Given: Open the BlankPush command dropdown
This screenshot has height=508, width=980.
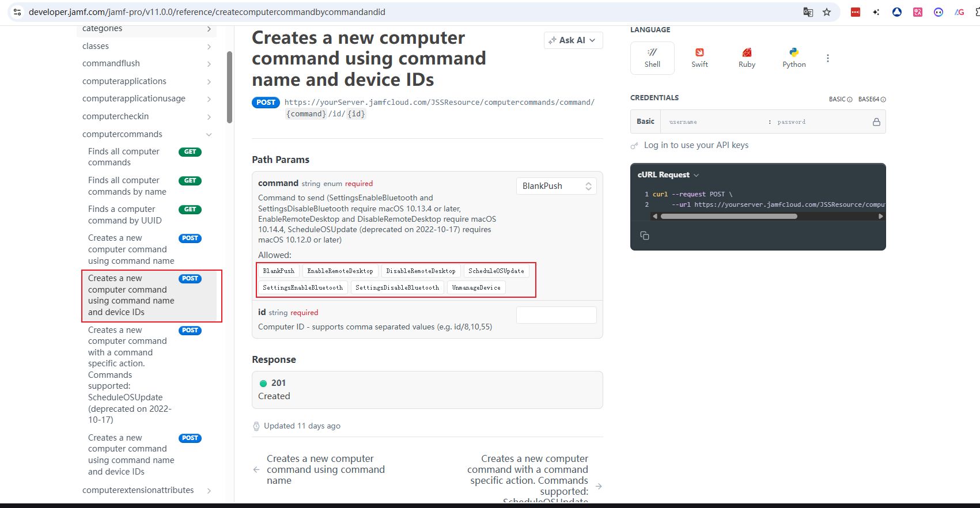Looking at the screenshot, I should click(556, 186).
